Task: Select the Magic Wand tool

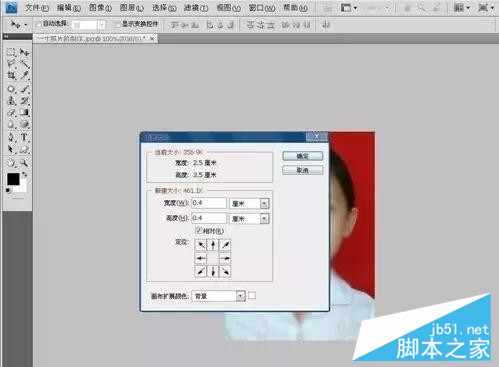Action: tap(24, 64)
